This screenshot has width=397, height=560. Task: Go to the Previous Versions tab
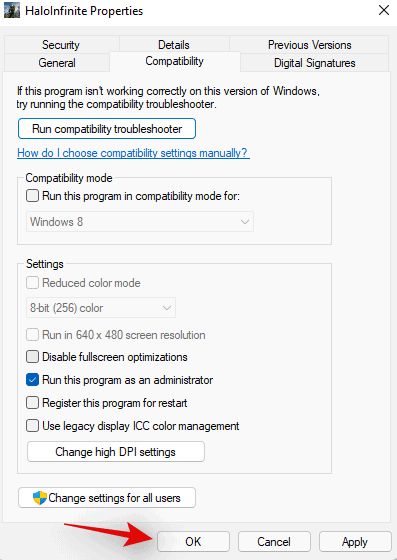click(310, 45)
